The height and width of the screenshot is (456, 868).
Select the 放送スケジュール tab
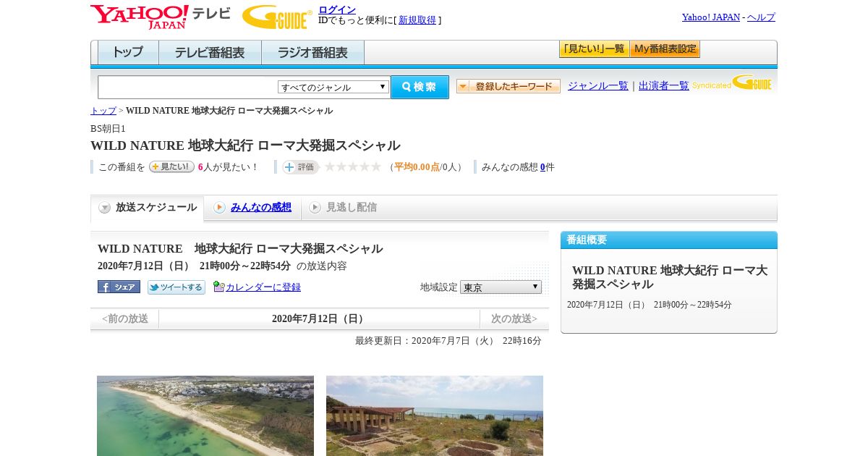coord(148,208)
